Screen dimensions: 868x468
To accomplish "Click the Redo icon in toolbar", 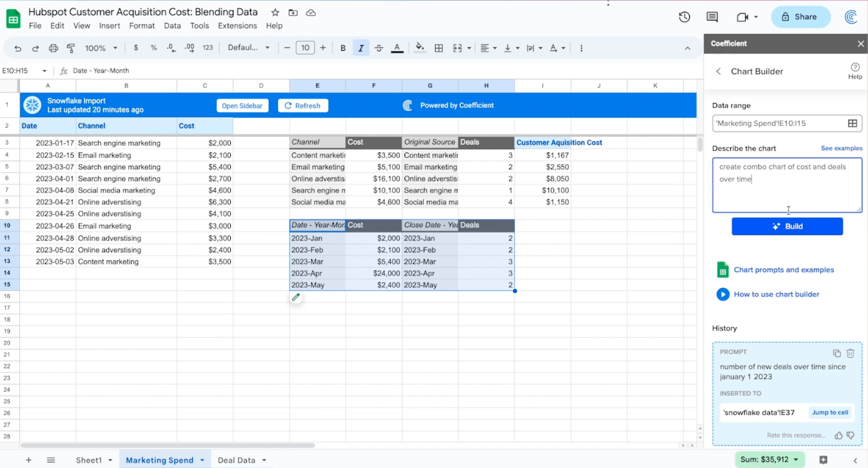I will (x=35, y=48).
